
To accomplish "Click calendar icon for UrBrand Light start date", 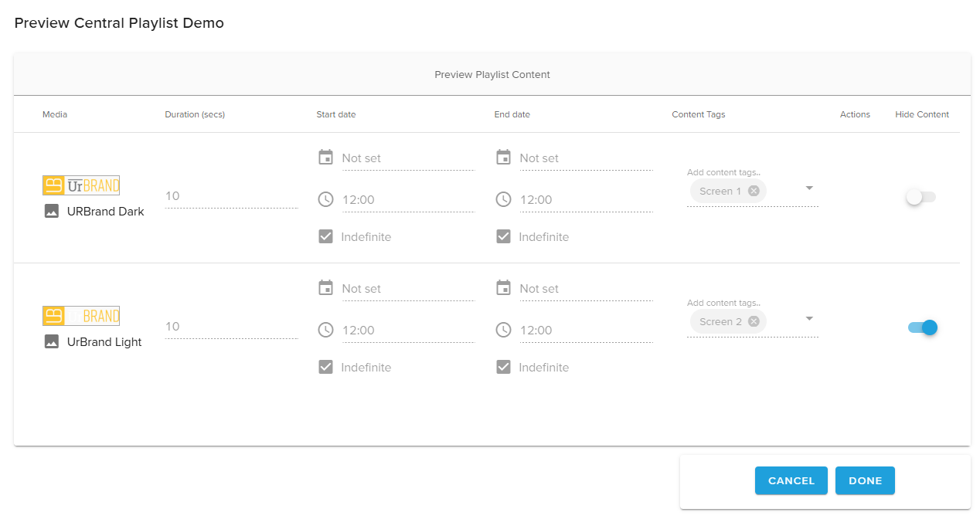I will tap(326, 288).
